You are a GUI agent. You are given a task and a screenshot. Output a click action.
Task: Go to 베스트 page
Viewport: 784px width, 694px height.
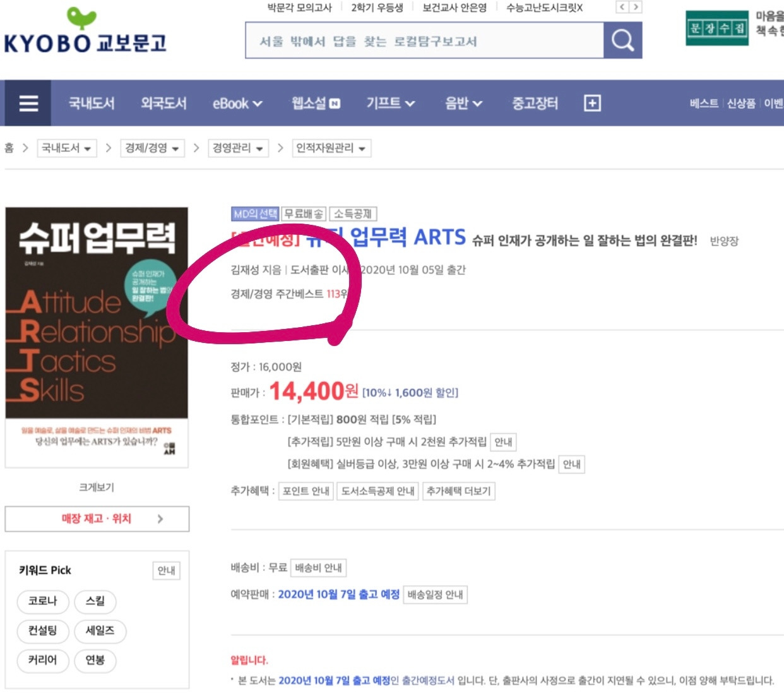click(x=704, y=103)
